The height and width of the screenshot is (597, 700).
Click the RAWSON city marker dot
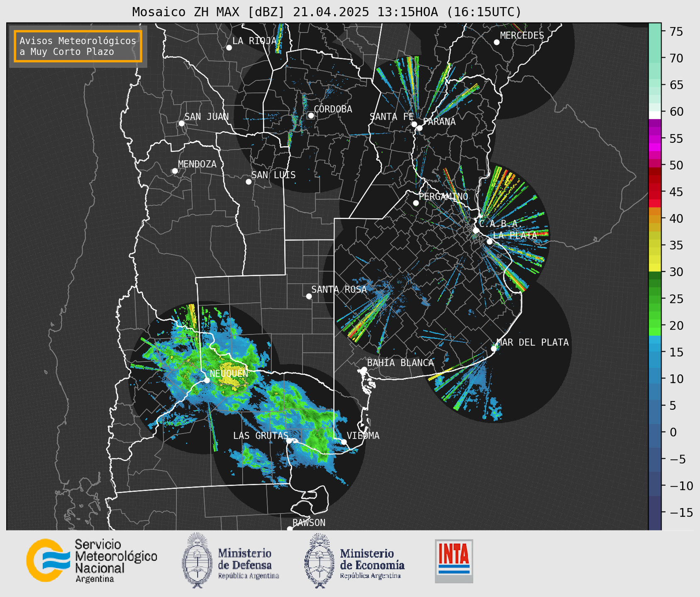290,529
